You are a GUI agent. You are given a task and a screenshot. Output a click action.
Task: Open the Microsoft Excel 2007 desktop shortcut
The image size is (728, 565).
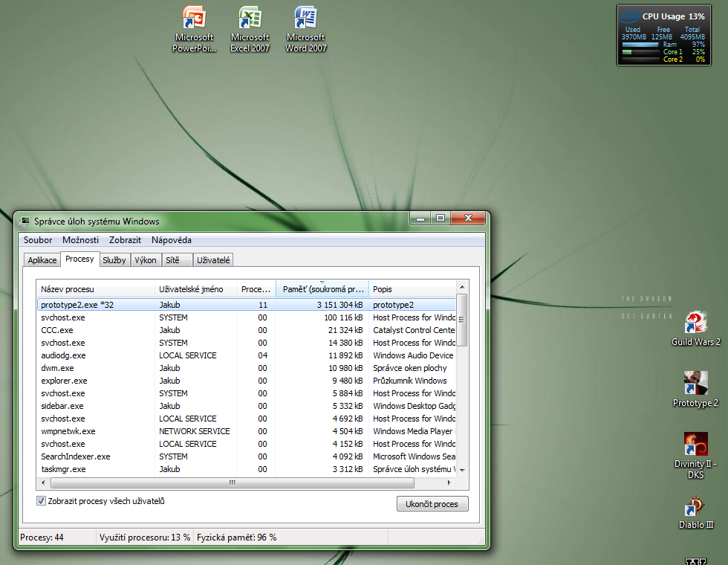click(250, 29)
